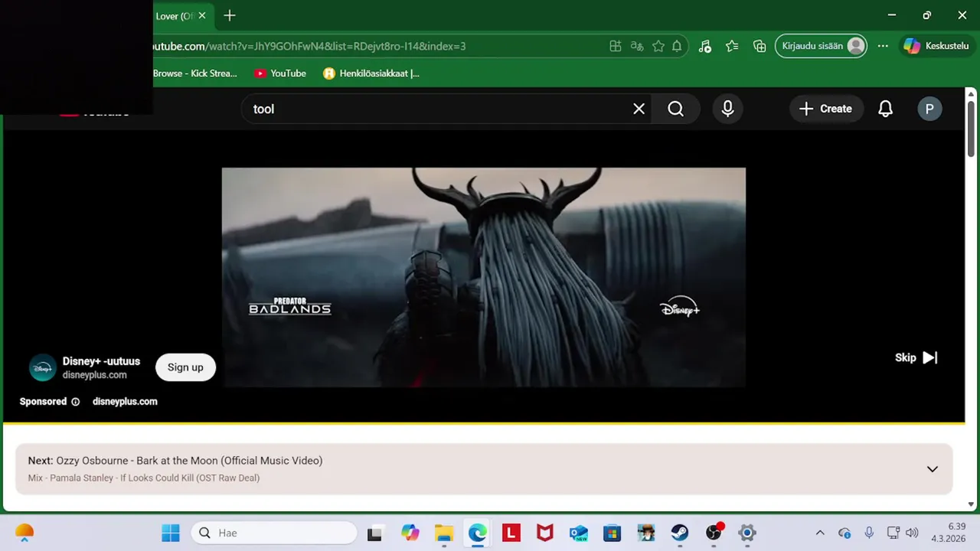Click Kirjaudu sisään profile button
The width and height of the screenshot is (980, 551).
pos(822,46)
